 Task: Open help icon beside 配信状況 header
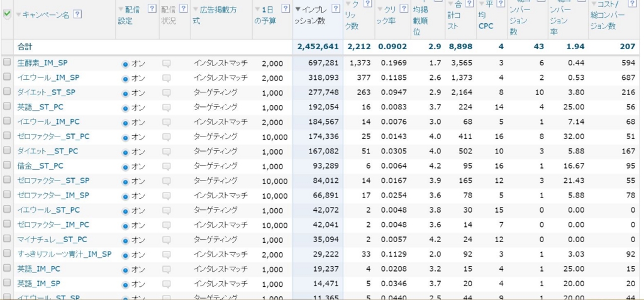point(184,9)
